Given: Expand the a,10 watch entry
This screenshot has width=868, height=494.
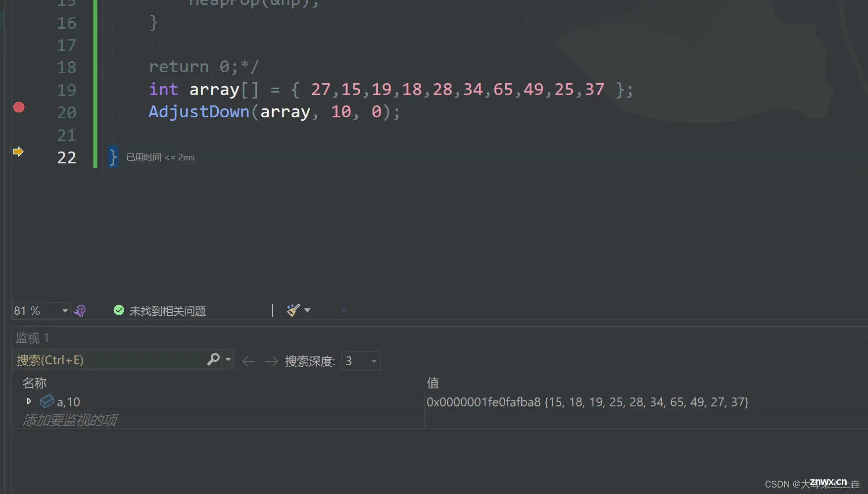Looking at the screenshot, I should pyautogui.click(x=29, y=401).
